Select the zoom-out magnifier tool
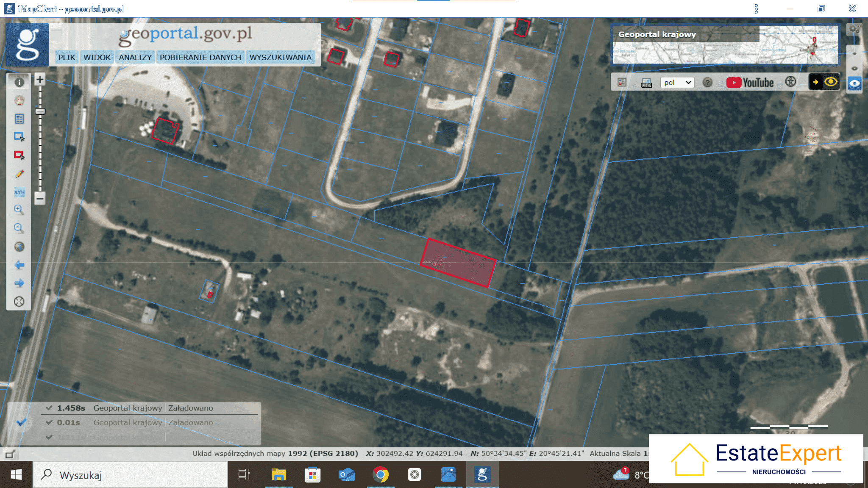The width and height of the screenshot is (868, 488). click(x=19, y=228)
